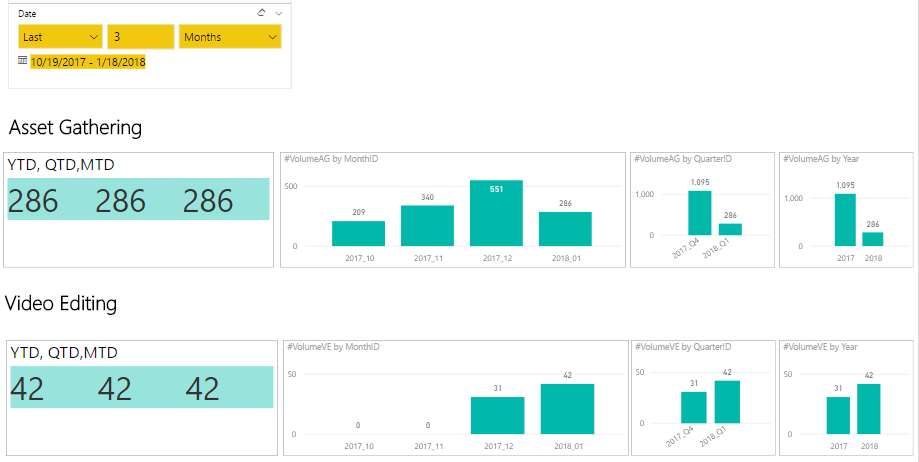Select the 2018 bar in #VolumeVE by Year

point(869,409)
